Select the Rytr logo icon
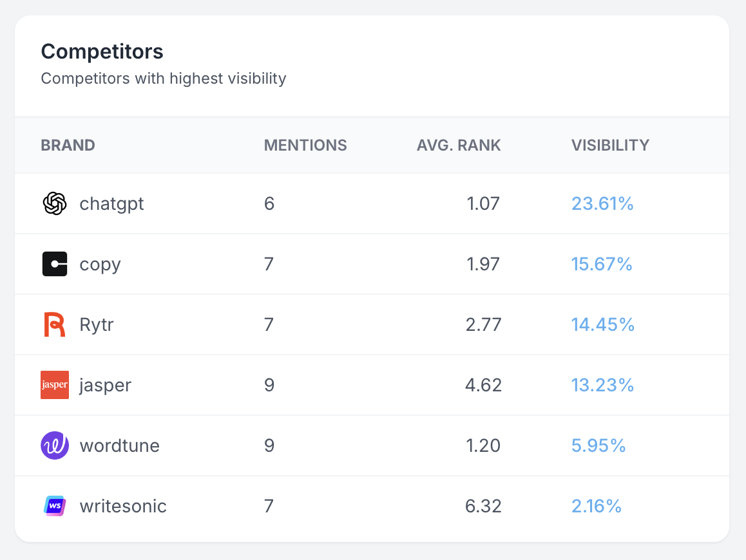 click(55, 324)
